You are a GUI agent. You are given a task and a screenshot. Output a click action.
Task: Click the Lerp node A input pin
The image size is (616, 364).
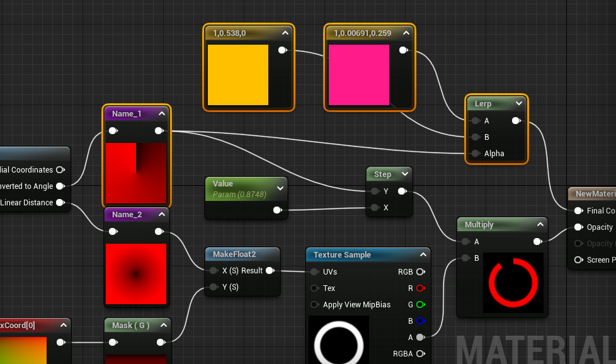tap(476, 120)
